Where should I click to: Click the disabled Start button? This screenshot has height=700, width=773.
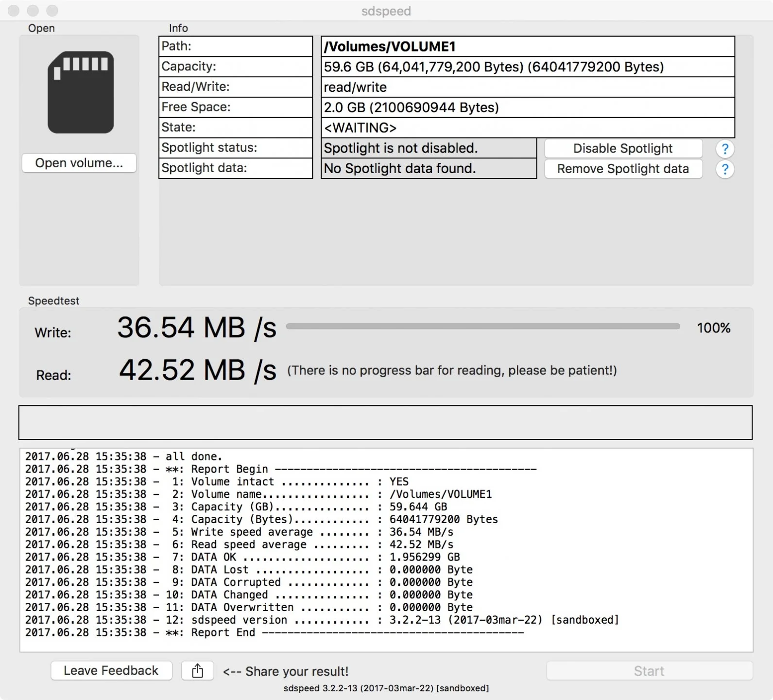(650, 671)
